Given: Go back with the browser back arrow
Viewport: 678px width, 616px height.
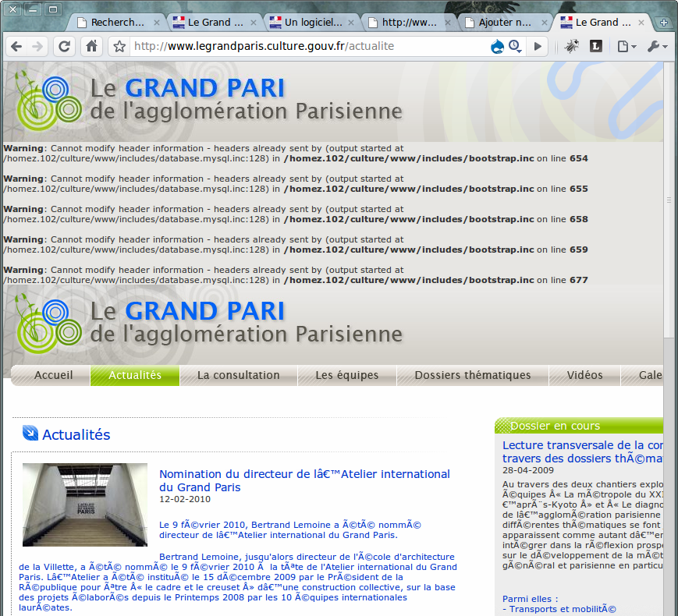Looking at the screenshot, I should (x=16, y=46).
